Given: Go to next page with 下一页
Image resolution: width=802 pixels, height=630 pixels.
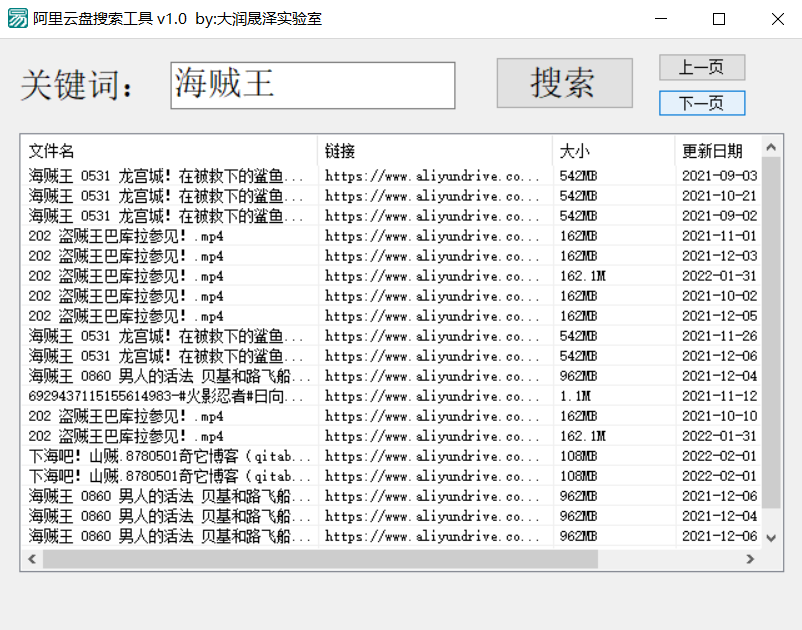Looking at the screenshot, I should (701, 102).
